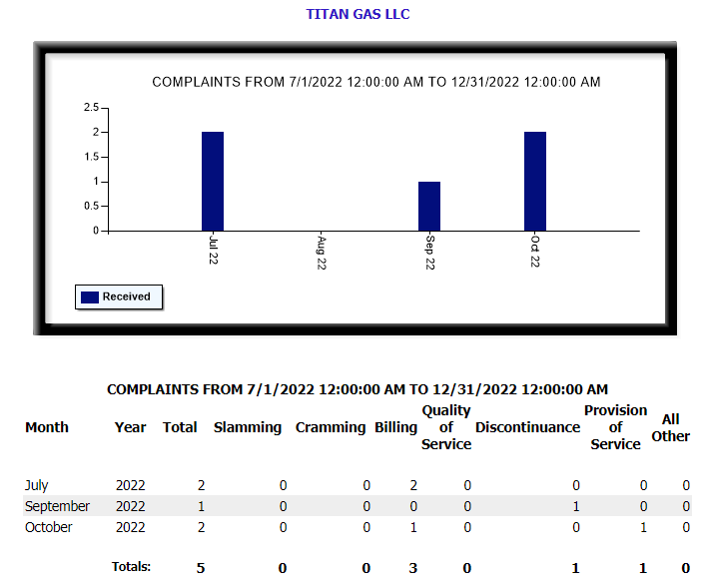Click the Billing value in October row
The image size is (705, 588).
413,527
